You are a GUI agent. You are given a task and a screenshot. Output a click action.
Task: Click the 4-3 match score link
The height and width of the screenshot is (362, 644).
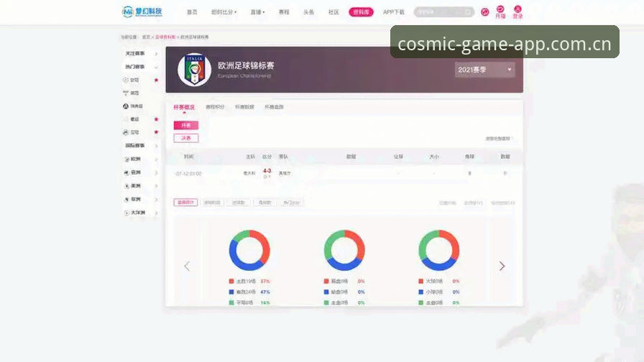click(x=267, y=171)
